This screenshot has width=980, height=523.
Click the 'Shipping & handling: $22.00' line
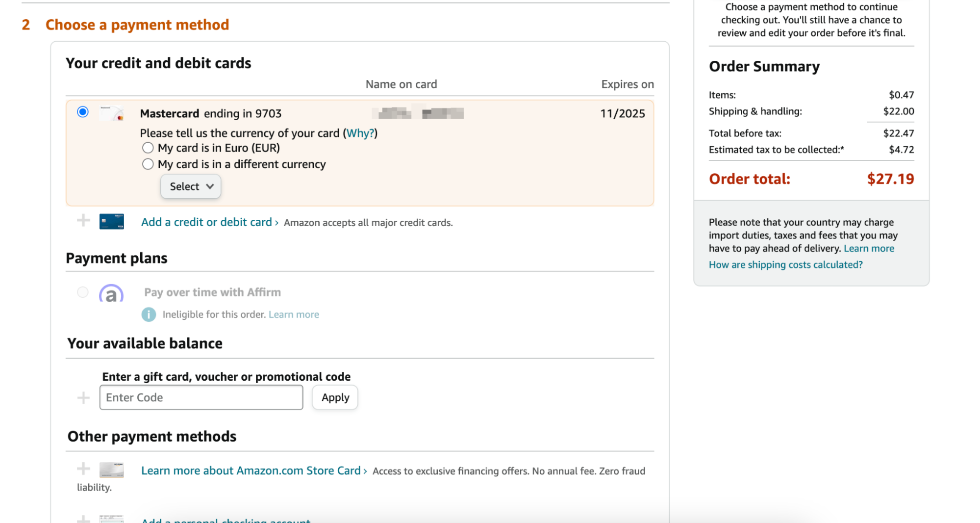tap(811, 111)
